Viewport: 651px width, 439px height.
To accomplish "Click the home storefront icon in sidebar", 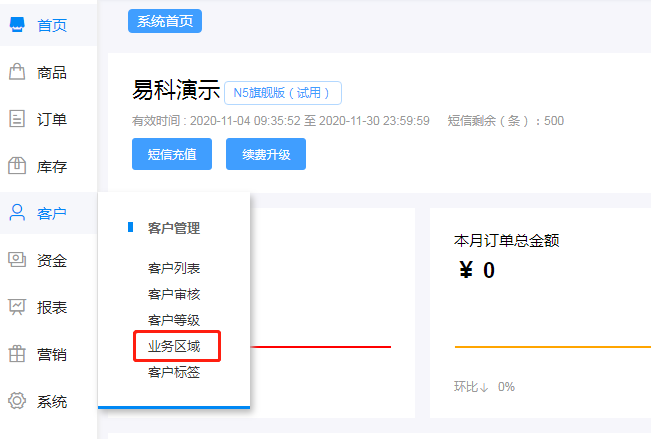I will tap(17, 25).
